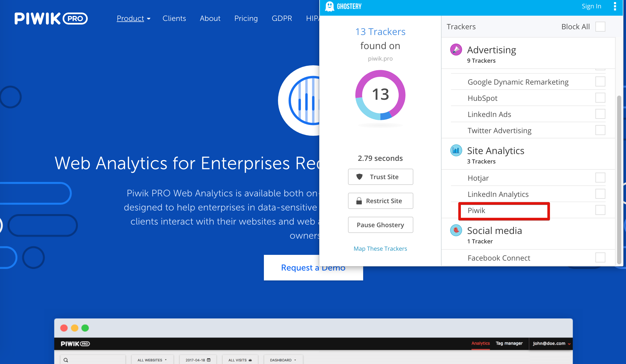Click the Site Analytics category icon
This screenshot has width=626, height=364.
[x=456, y=150]
